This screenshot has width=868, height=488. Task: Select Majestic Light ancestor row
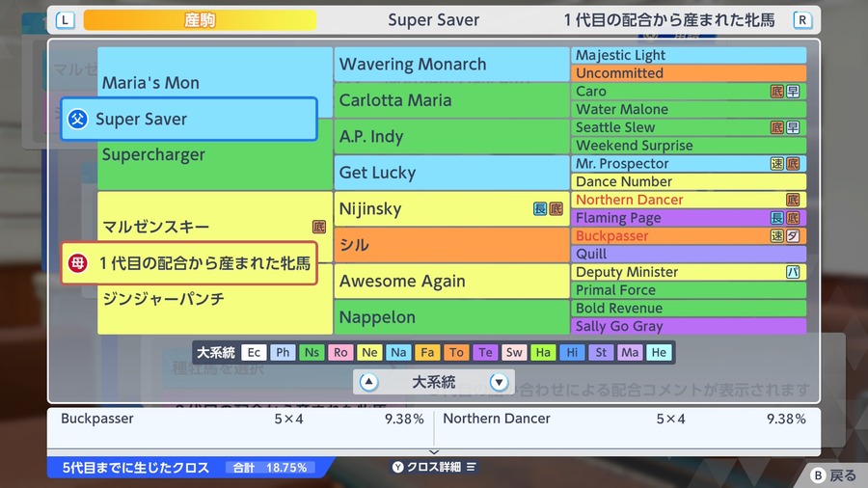point(689,55)
